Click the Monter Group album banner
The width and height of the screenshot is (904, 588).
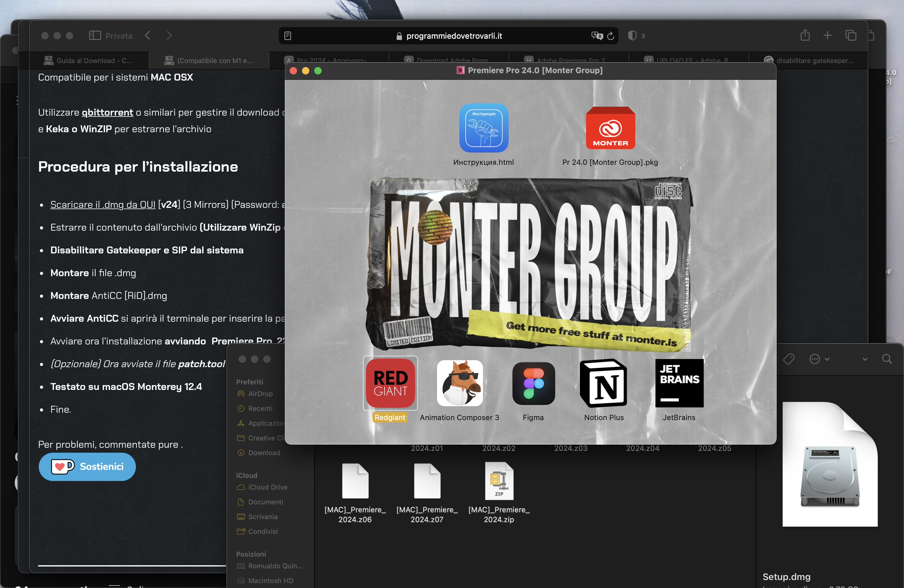click(530, 264)
